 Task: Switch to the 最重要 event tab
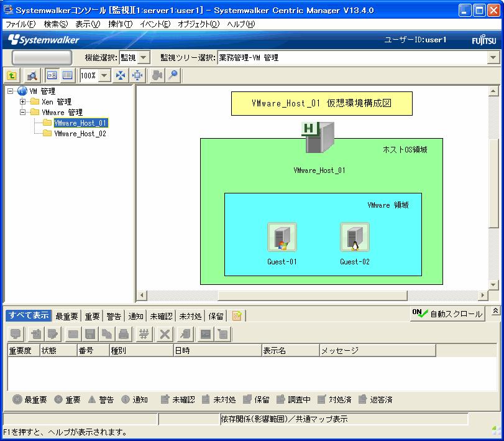click(x=68, y=316)
